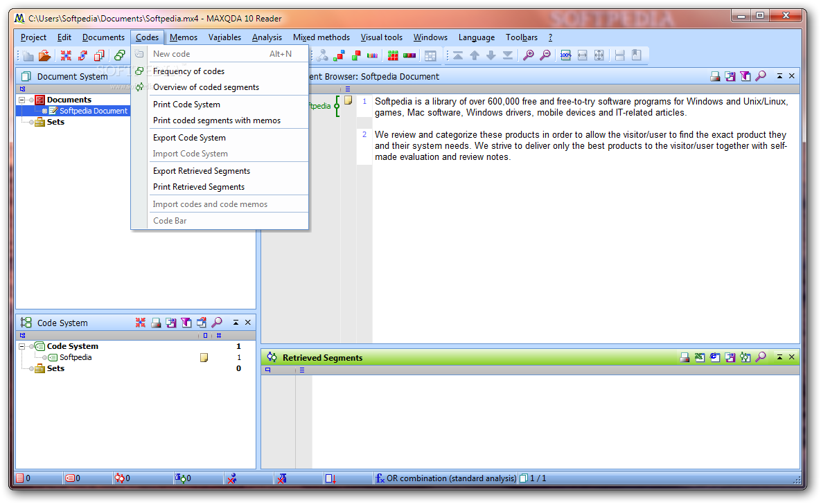
Task: Click the Open project folder icon
Action: coord(45,55)
